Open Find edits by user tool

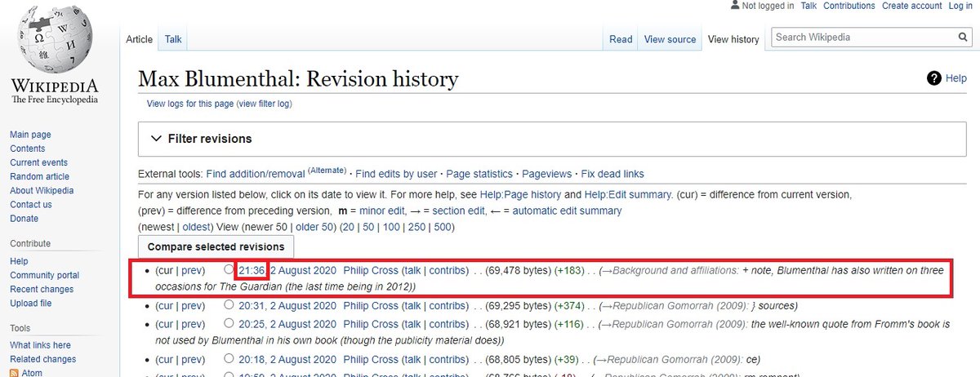point(396,174)
